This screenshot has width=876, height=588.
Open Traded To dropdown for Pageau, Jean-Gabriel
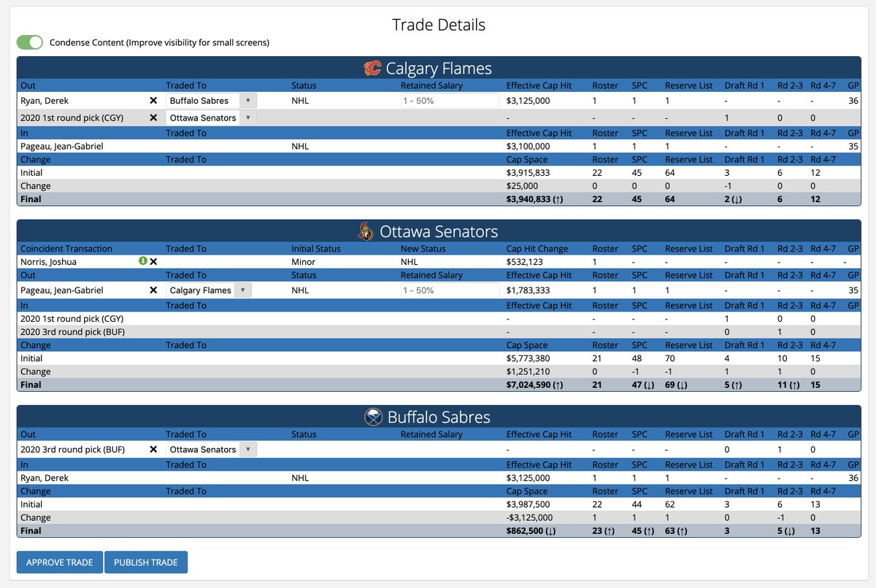coord(209,290)
